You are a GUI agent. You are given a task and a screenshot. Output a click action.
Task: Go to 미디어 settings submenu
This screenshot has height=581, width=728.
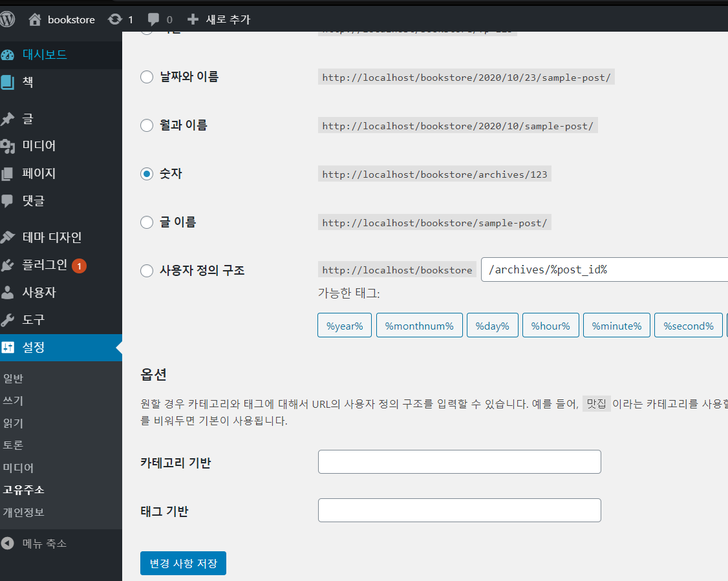(18, 468)
